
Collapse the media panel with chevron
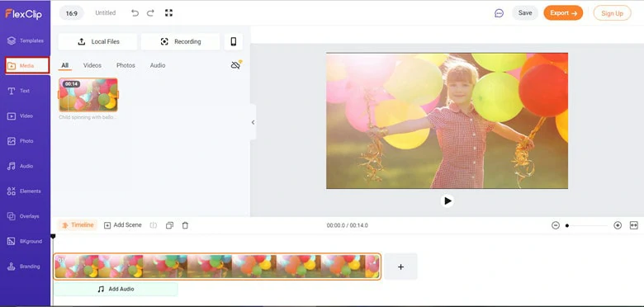point(253,122)
